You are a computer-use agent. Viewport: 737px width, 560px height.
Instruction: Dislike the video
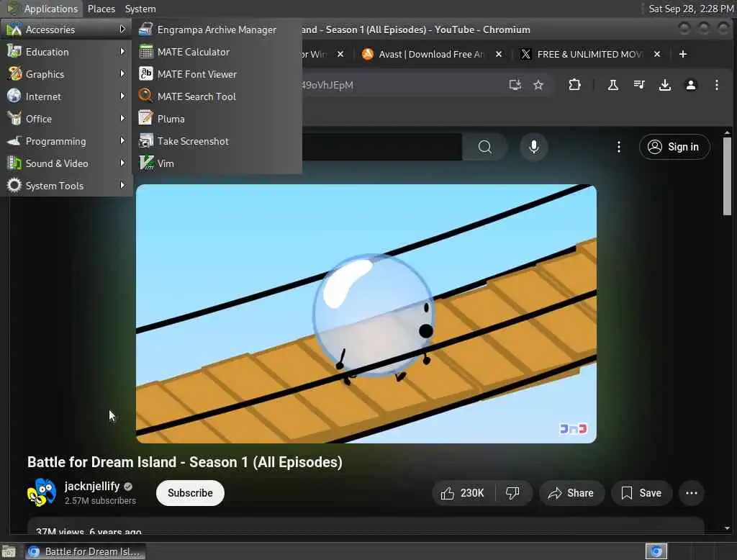pyautogui.click(x=512, y=493)
